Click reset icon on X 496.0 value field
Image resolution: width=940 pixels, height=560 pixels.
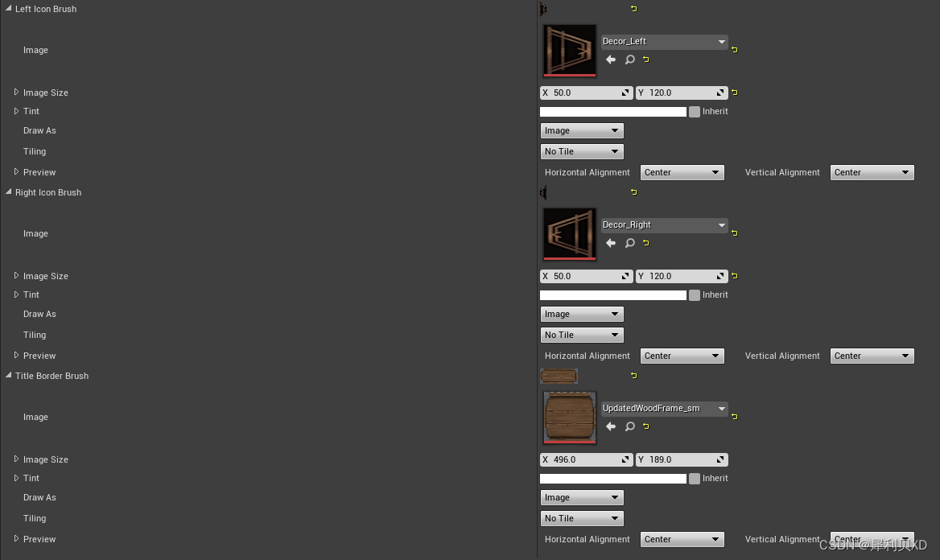pos(626,459)
